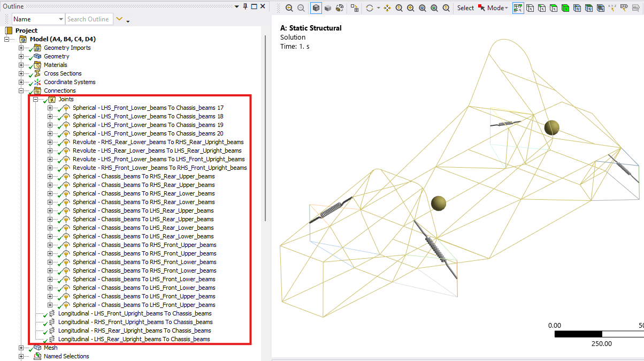Open the Name filter dropdown
The image size is (644, 361).
click(x=60, y=19)
